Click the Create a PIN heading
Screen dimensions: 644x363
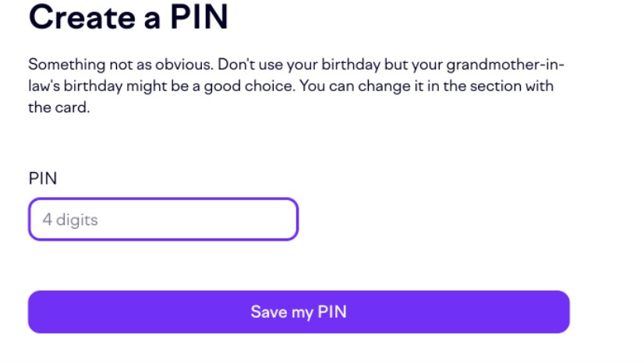click(129, 19)
